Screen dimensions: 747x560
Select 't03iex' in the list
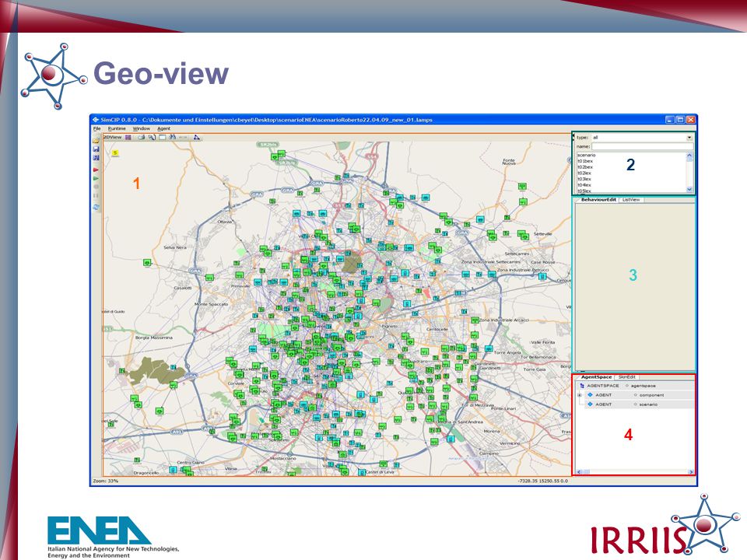coord(584,179)
